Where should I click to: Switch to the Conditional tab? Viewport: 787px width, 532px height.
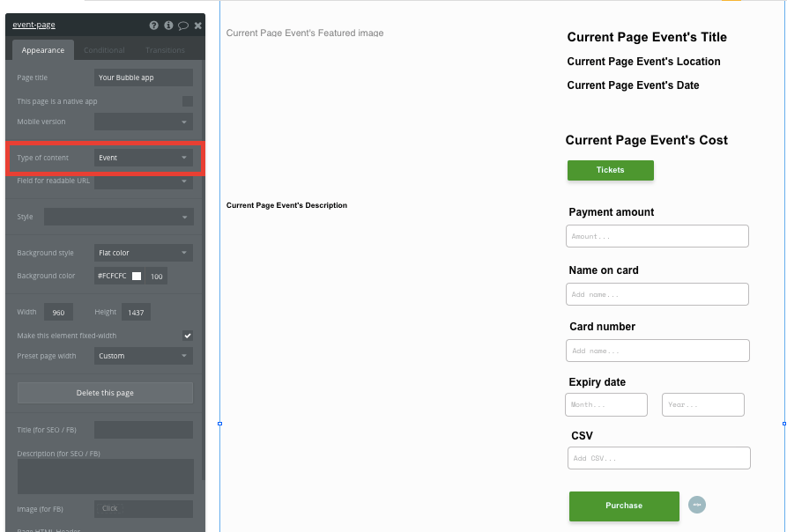105,50
